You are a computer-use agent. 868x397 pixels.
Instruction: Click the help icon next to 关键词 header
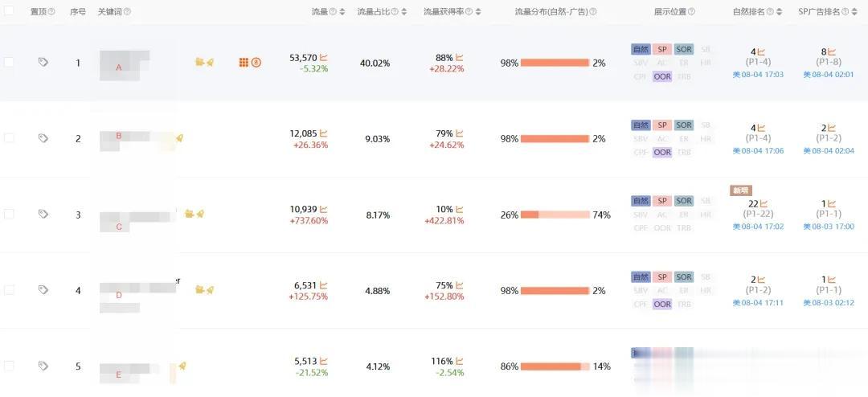(x=127, y=12)
